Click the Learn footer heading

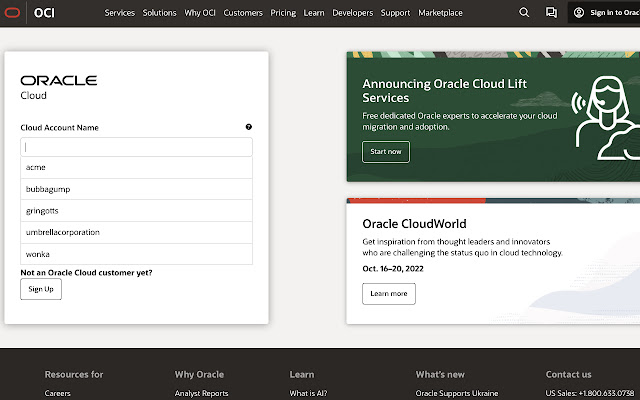302,374
